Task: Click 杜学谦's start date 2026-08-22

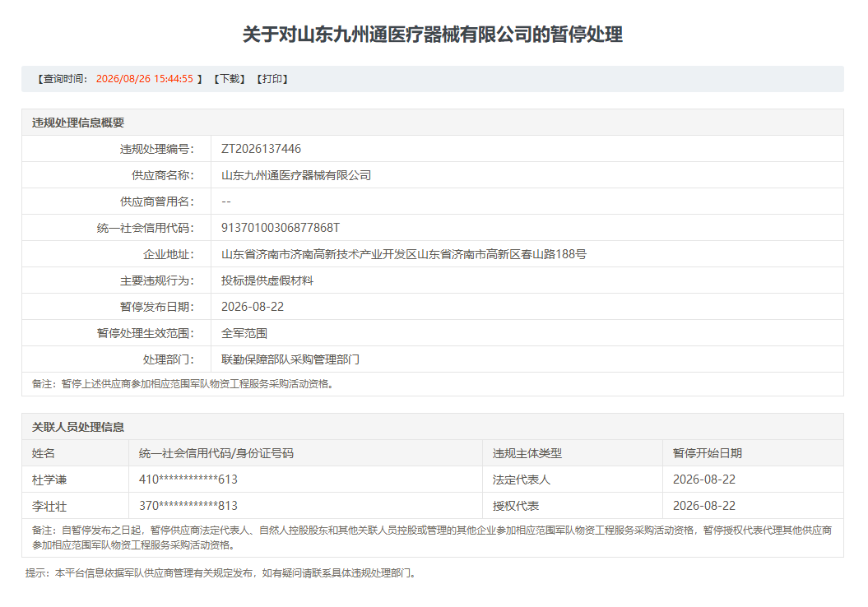Action: (704, 480)
